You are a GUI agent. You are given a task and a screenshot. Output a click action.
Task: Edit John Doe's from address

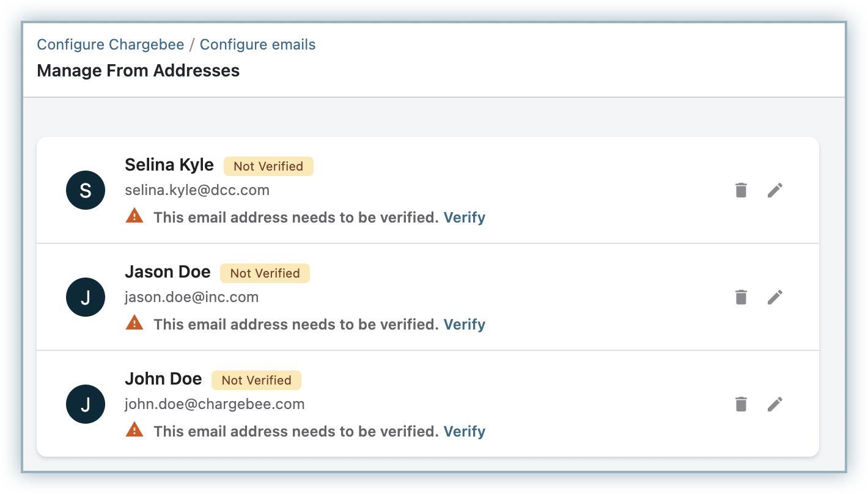tap(774, 404)
